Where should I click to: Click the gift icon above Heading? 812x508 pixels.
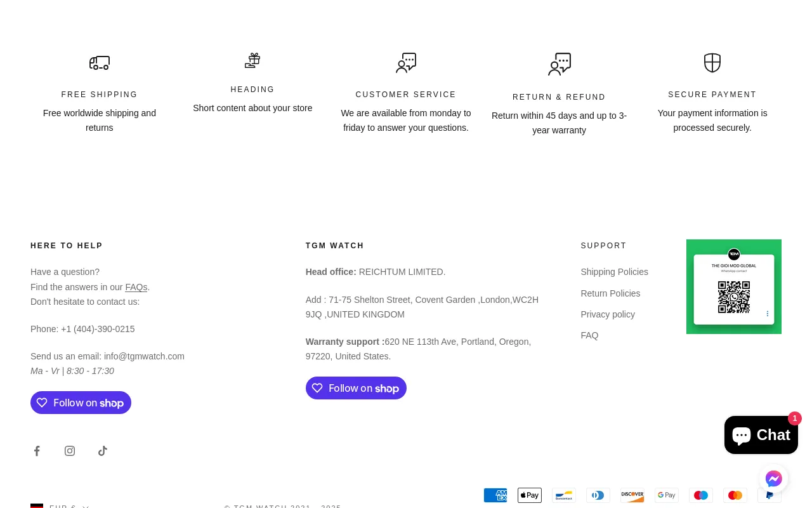(x=252, y=60)
